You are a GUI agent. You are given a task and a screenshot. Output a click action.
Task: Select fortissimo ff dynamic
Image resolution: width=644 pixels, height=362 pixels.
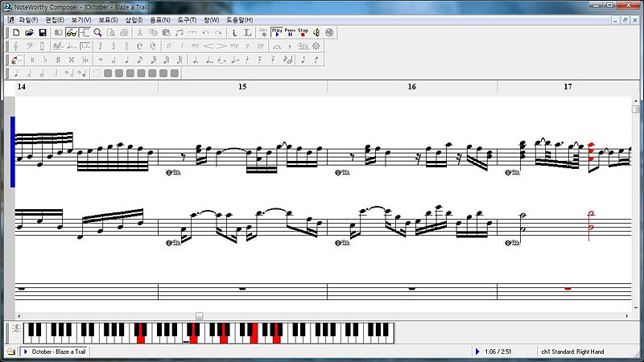point(169,46)
